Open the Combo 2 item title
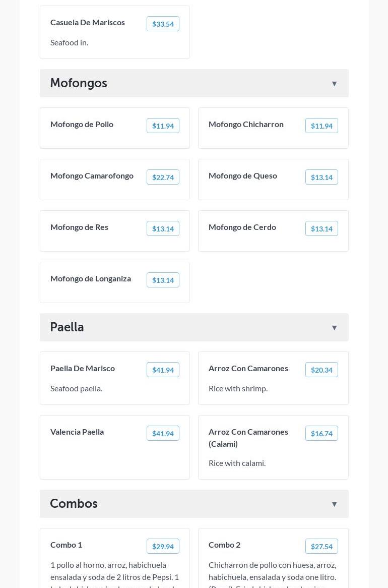Image resolution: width=388 pixels, height=588 pixels. pos(224,545)
